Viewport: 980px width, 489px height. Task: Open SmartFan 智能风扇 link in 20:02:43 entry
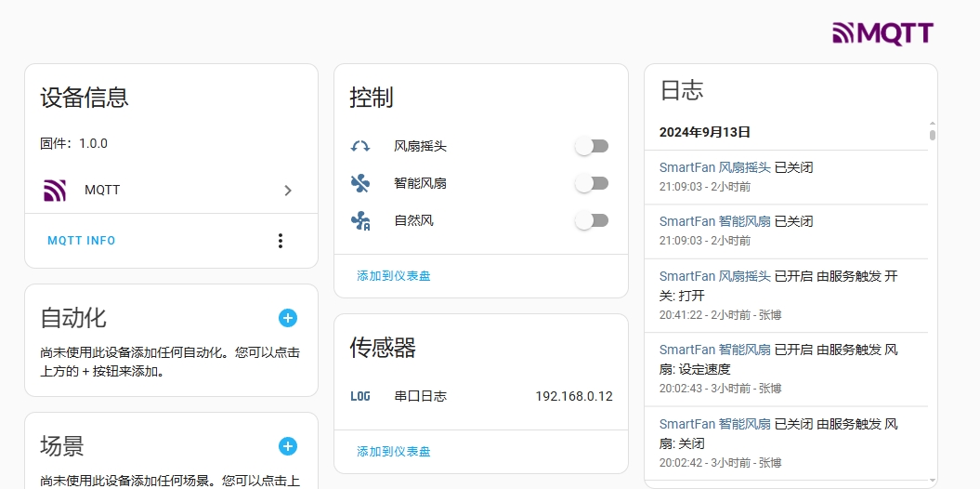(x=715, y=350)
